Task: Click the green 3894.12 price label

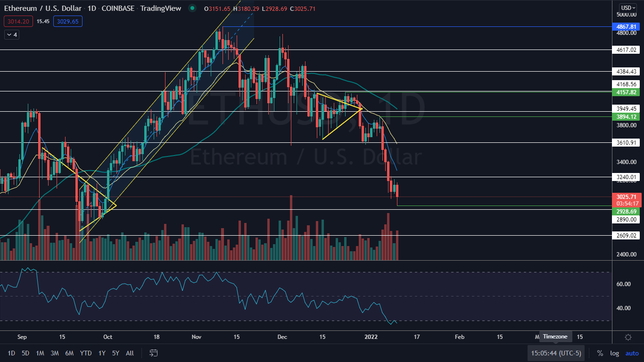Action: (626, 116)
